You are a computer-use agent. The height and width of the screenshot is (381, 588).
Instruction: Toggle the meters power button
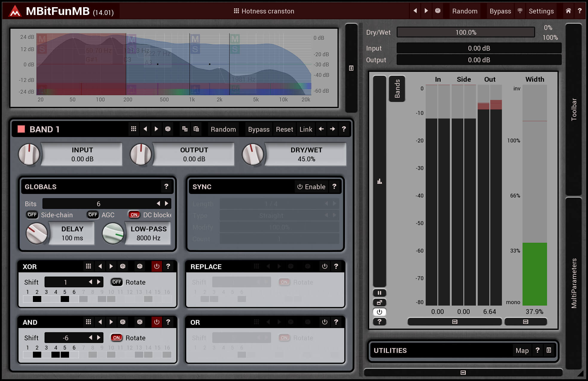click(x=379, y=312)
